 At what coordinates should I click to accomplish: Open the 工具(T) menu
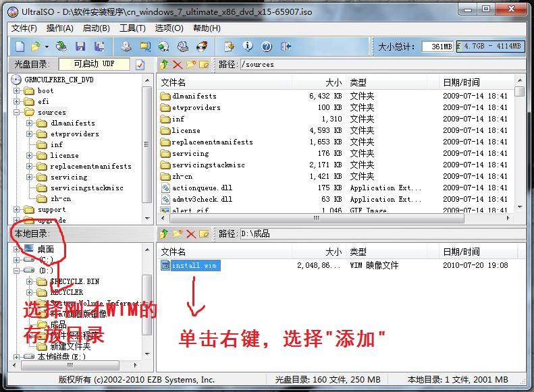click(x=132, y=28)
